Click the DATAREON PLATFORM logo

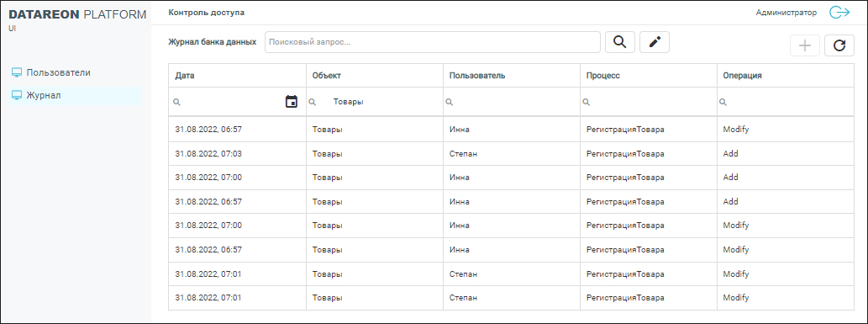click(x=77, y=15)
